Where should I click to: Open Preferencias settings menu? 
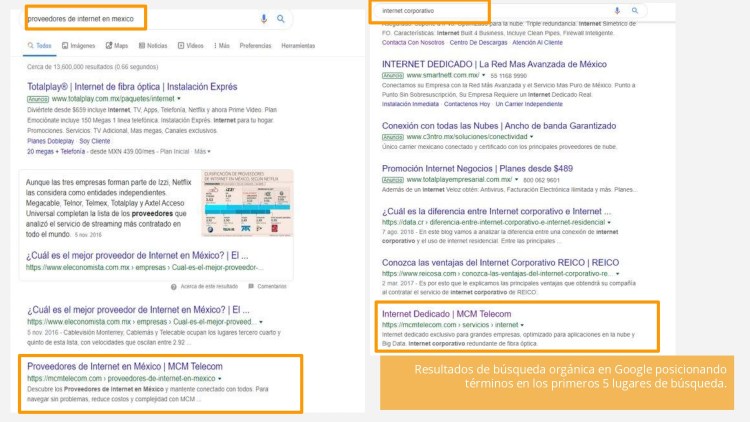tap(255, 46)
